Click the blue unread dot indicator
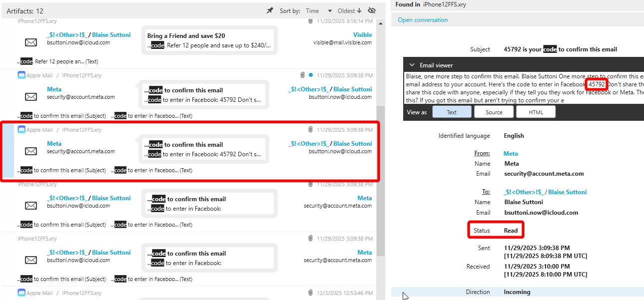Screen dimensions: 644x300 click(311, 75)
